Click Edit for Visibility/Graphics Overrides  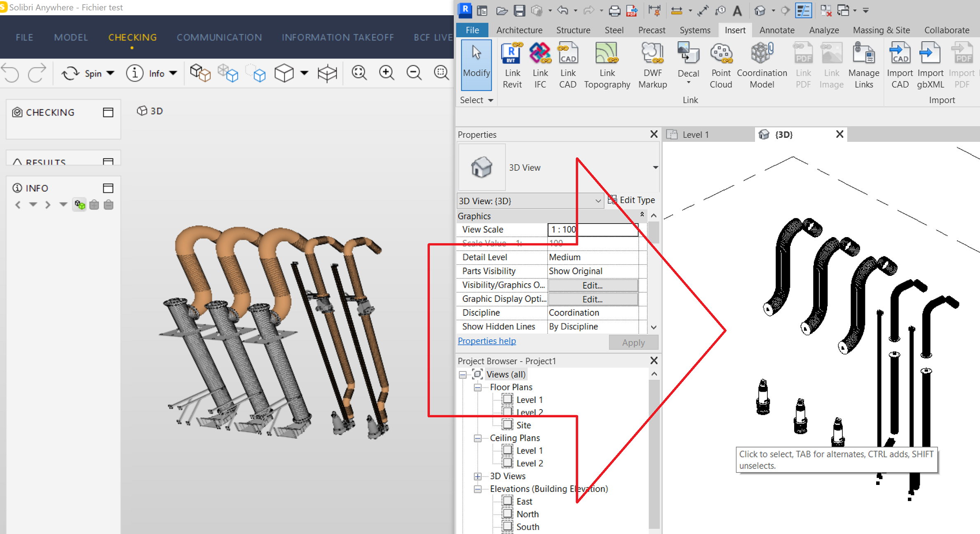click(593, 285)
